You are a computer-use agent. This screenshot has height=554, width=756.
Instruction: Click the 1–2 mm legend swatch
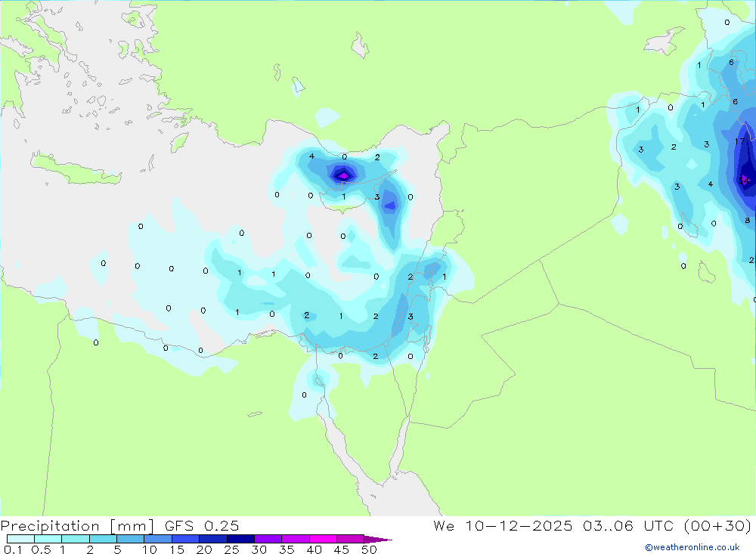(76, 539)
